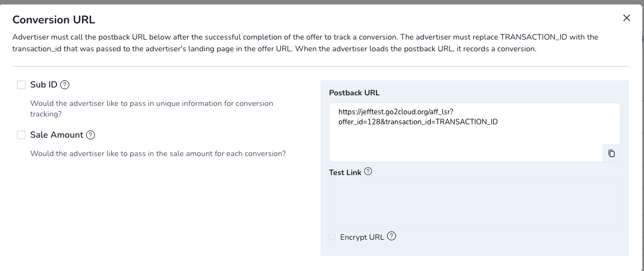Open help icon next to Sub ID

tap(65, 85)
